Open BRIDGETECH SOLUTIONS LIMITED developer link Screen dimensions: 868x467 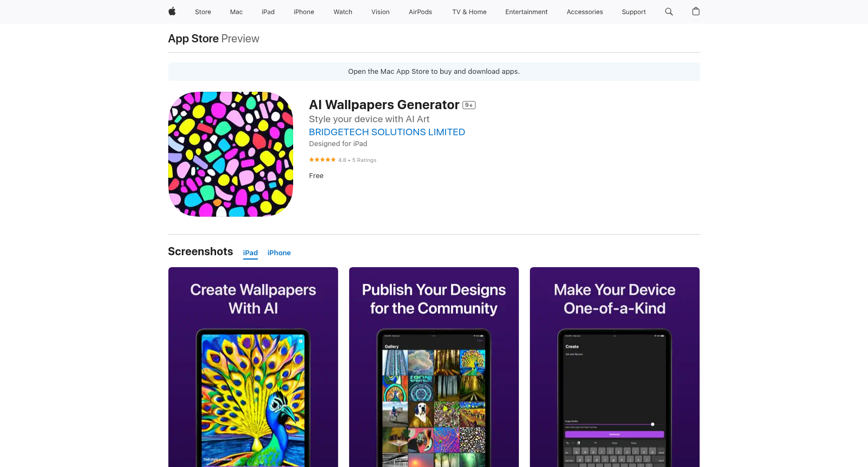pos(387,132)
